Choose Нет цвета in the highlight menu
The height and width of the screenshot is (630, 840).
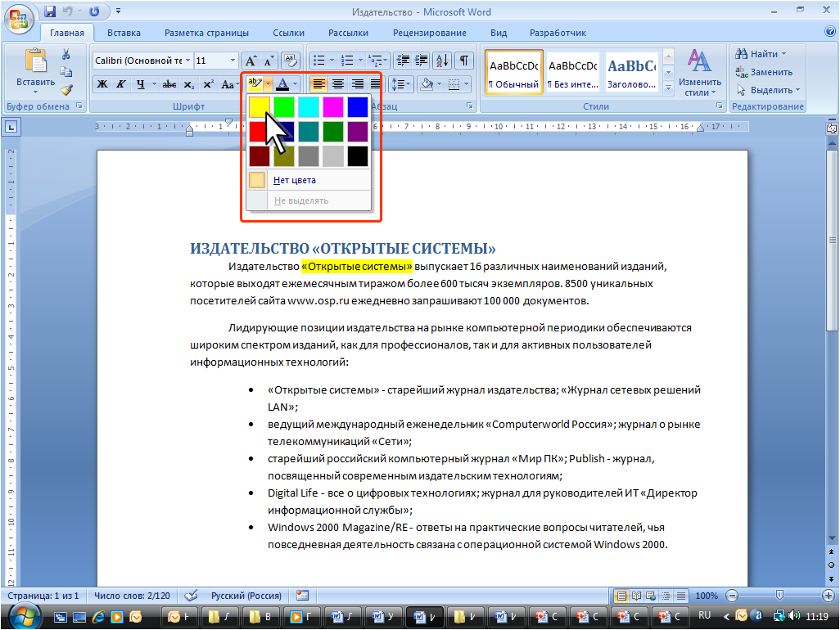309,180
